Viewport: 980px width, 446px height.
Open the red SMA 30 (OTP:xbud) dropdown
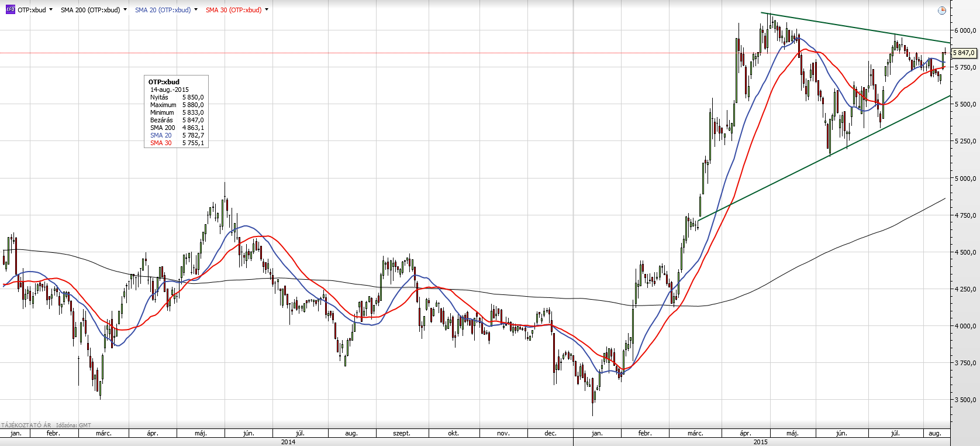point(267,9)
